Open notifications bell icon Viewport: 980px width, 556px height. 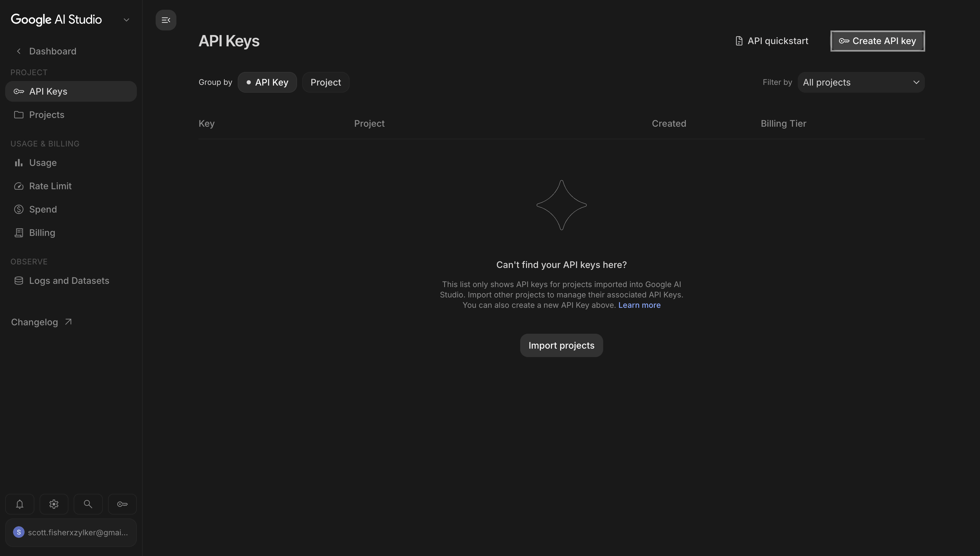[x=19, y=504]
